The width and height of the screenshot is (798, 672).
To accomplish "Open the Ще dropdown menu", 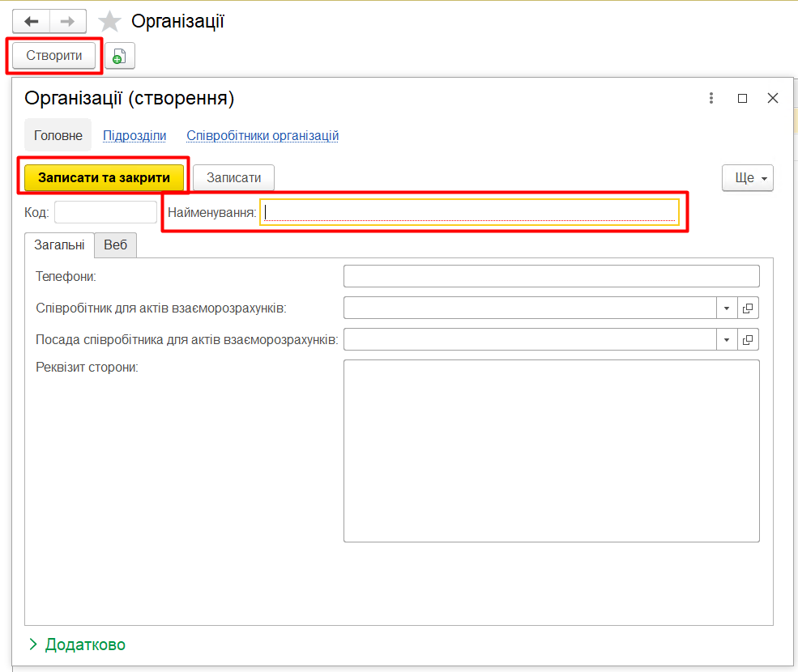I will (x=747, y=178).
